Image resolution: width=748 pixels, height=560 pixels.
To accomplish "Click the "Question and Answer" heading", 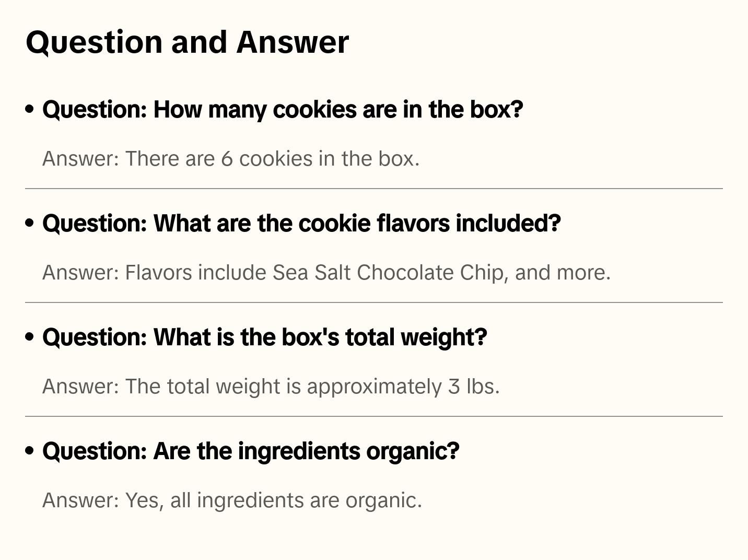I will [x=187, y=42].
